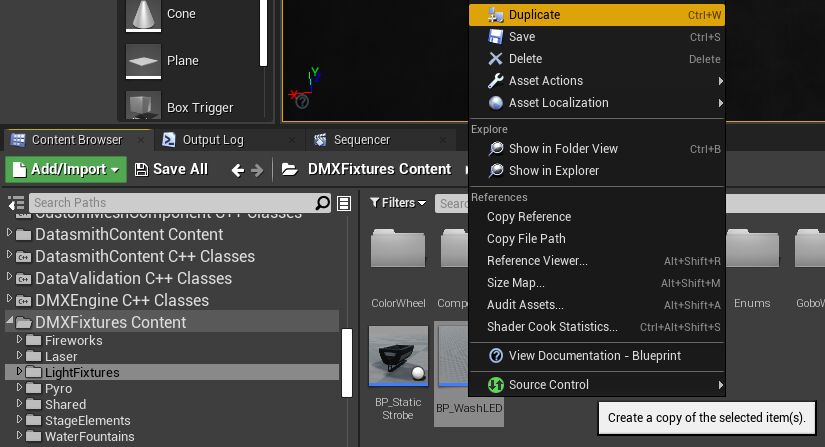Select Copy Reference
825x447 pixels.
597,217
